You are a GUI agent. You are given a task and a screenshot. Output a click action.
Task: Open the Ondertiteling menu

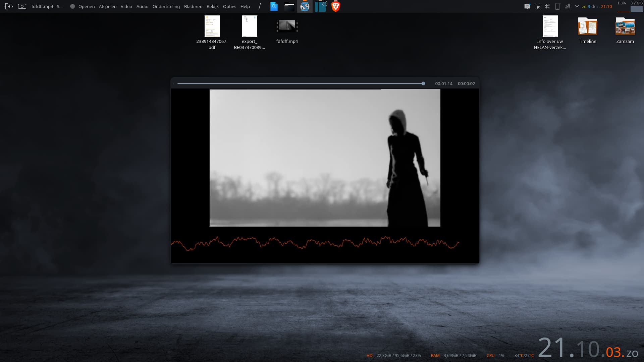pyautogui.click(x=166, y=6)
